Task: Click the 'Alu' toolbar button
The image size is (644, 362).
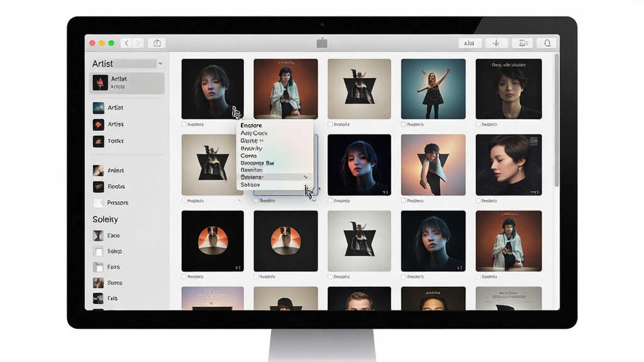Action: [469, 43]
